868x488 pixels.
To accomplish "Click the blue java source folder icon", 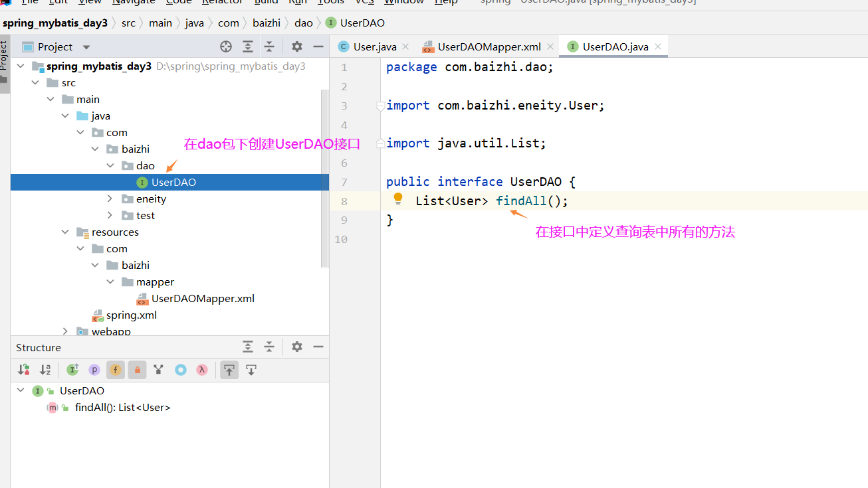I will pyautogui.click(x=82, y=116).
